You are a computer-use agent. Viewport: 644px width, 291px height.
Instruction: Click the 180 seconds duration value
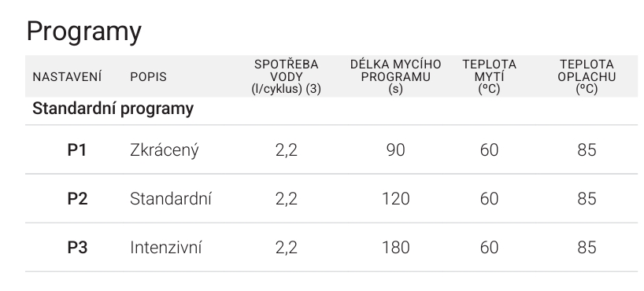[395, 248]
